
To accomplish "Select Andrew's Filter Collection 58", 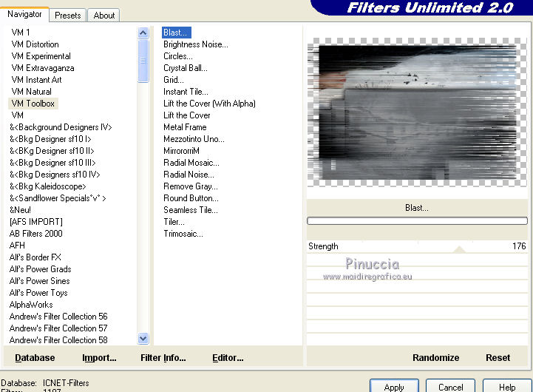I will [58, 340].
